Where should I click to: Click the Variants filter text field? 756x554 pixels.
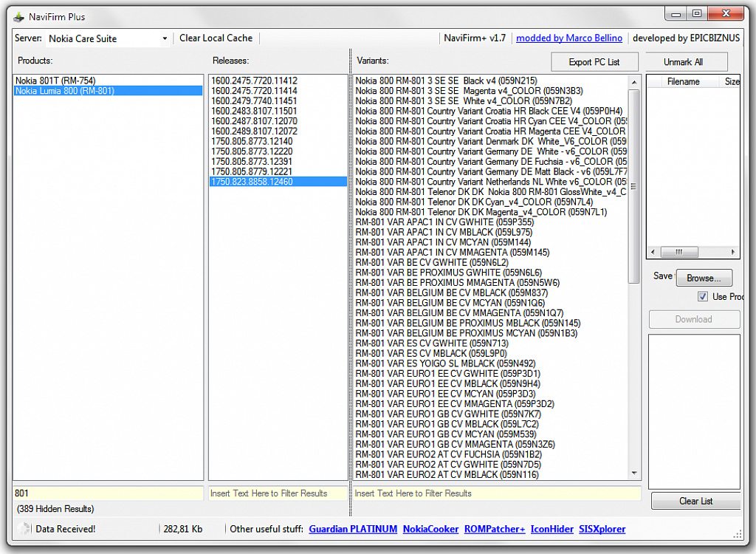click(x=497, y=493)
